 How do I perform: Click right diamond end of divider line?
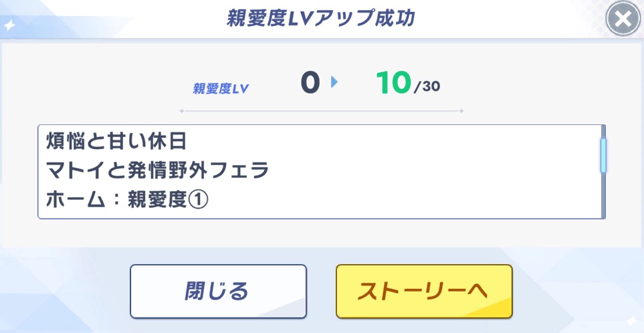point(462,110)
